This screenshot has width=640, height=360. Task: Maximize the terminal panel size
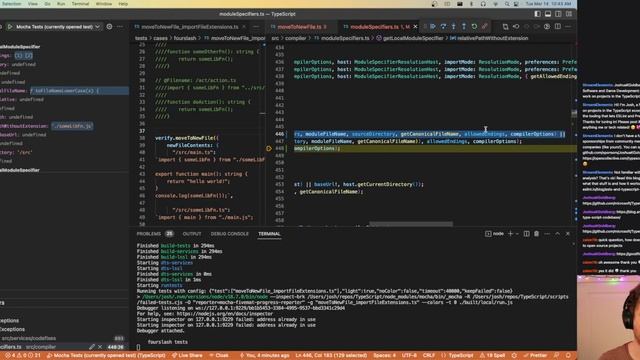[x=557, y=234]
